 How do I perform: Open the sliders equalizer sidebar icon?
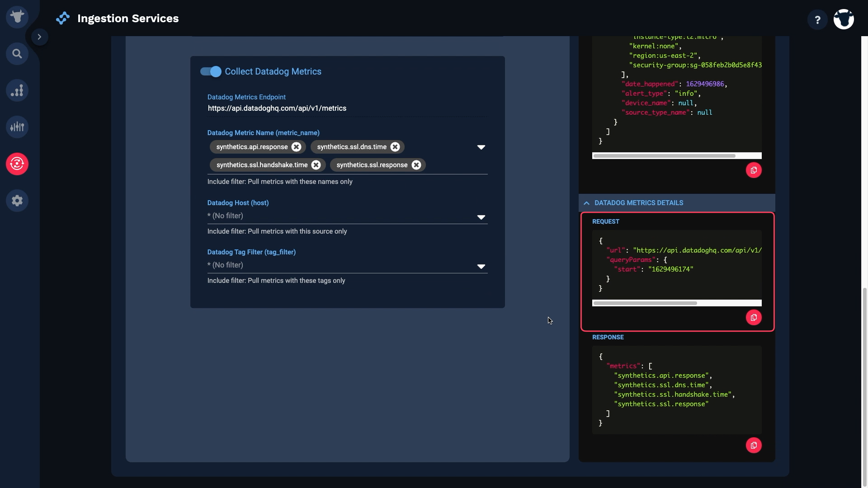click(17, 127)
